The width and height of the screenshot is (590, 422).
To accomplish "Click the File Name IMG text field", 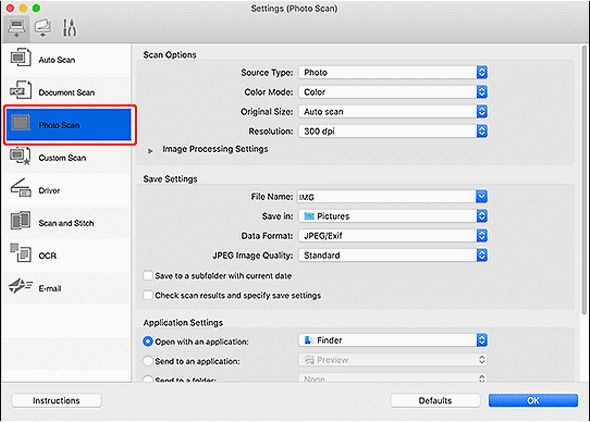I will pos(386,196).
